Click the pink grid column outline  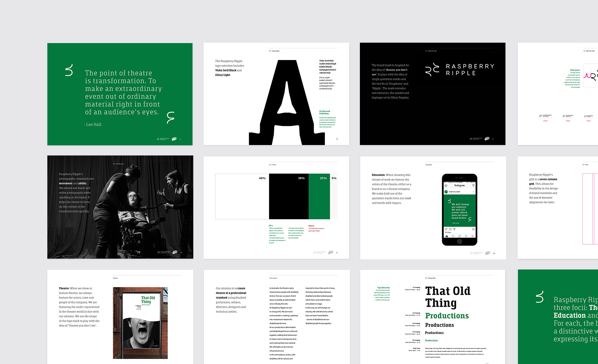click(x=590, y=209)
